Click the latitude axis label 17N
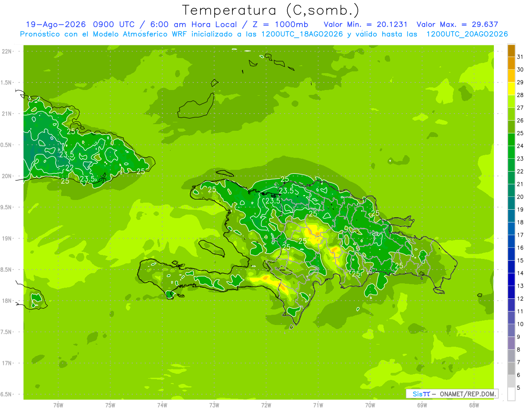 7,363
